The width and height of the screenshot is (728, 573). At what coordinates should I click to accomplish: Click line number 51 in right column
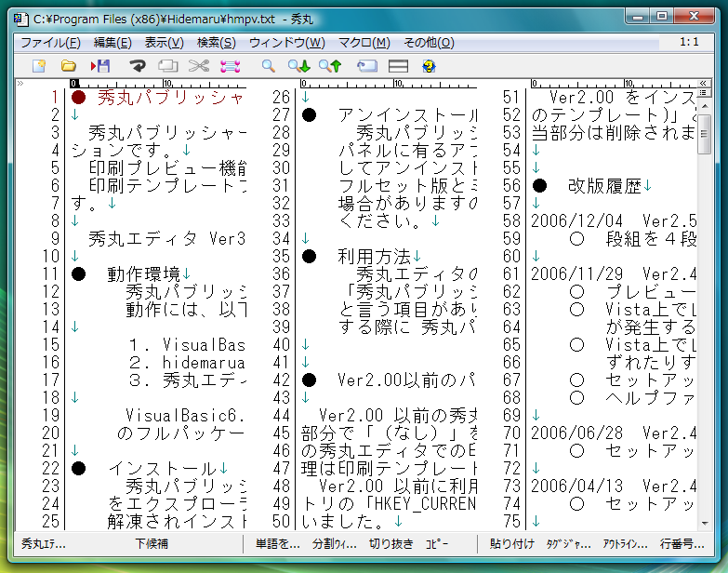(x=511, y=98)
